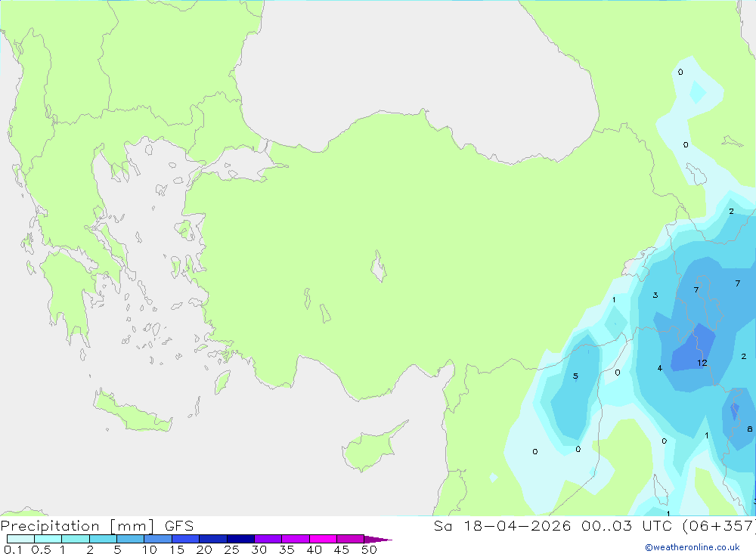Click the "20" legend scale label

click(204, 549)
